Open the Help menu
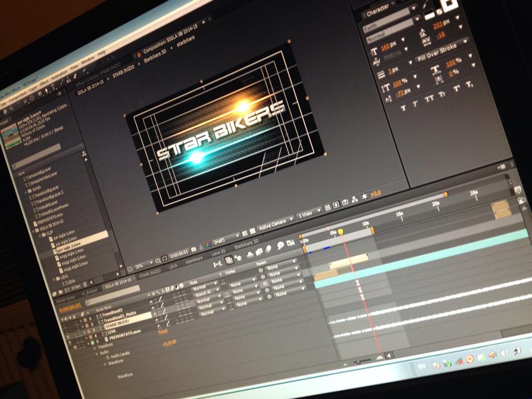 pyautogui.click(x=101, y=53)
